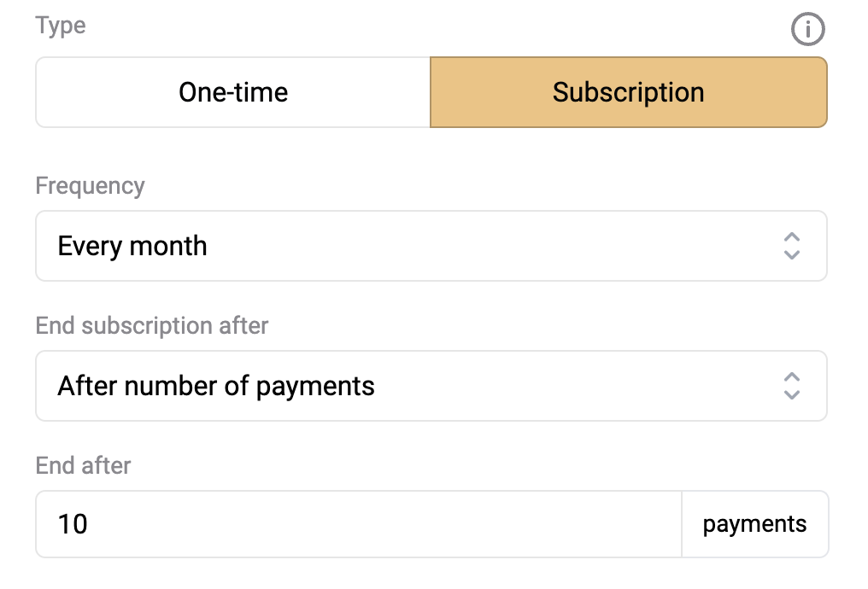The width and height of the screenshot is (868, 589).
Task: Click the Frequency field label
Action: [x=91, y=186]
